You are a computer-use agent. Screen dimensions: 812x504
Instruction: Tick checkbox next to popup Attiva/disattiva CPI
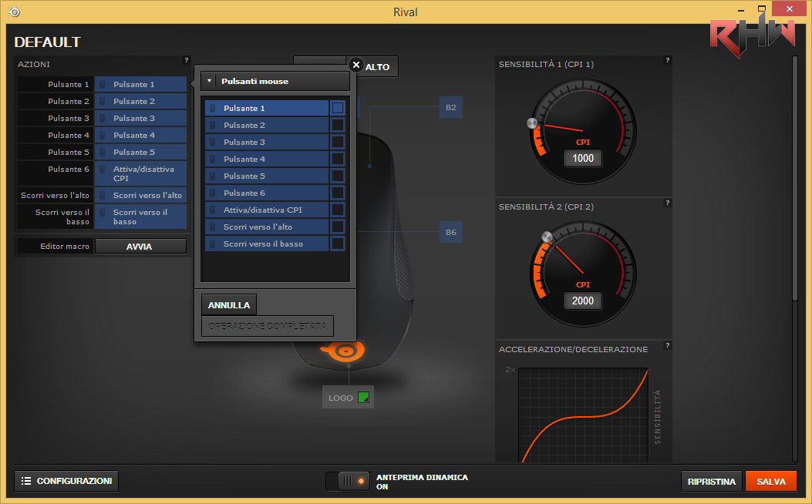[x=338, y=210]
